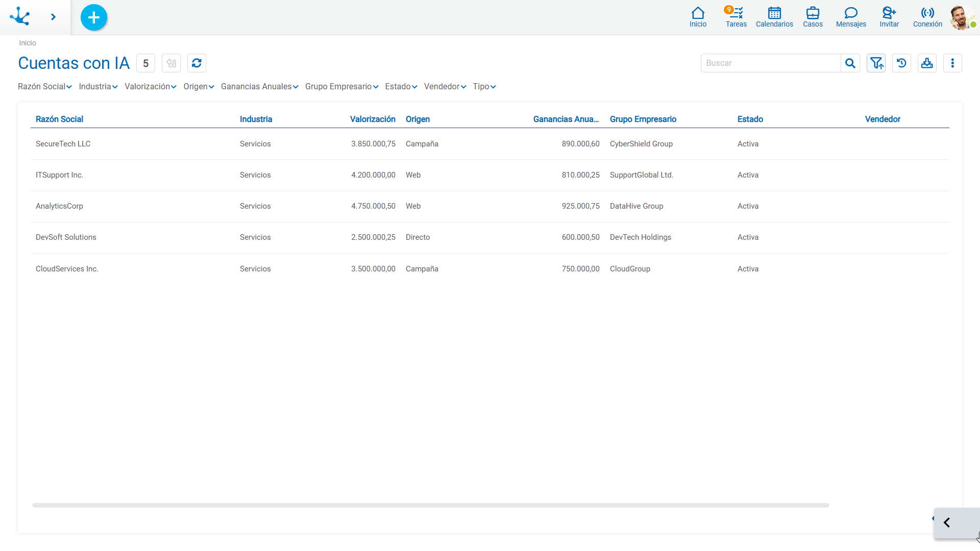Click the blue plus create button
980x551 pixels.
[x=94, y=17]
